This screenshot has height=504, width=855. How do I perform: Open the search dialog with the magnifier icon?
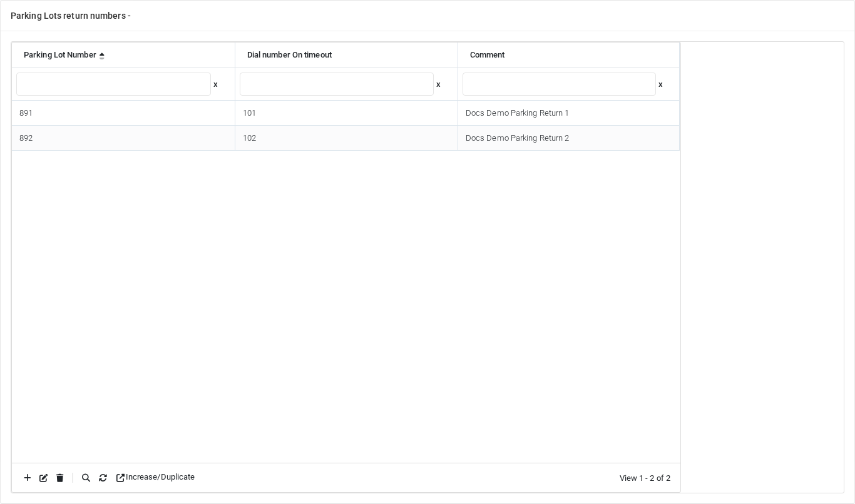[x=86, y=478]
